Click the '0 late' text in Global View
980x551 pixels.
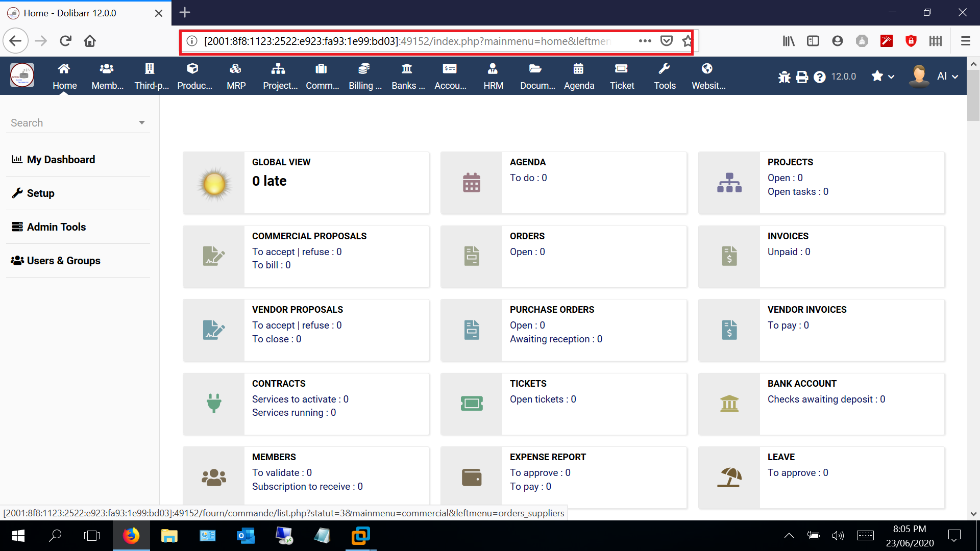(x=269, y=181)
